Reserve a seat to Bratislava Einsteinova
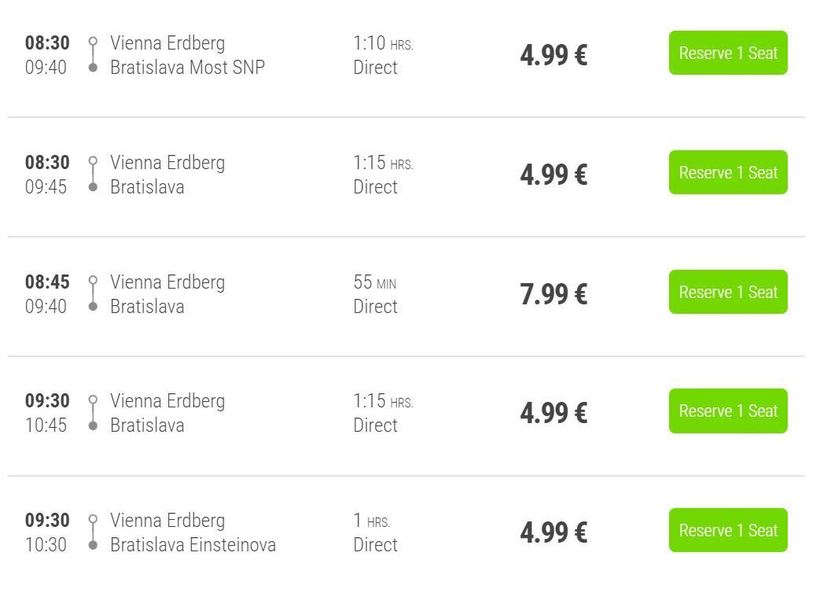 pos(727,530)
